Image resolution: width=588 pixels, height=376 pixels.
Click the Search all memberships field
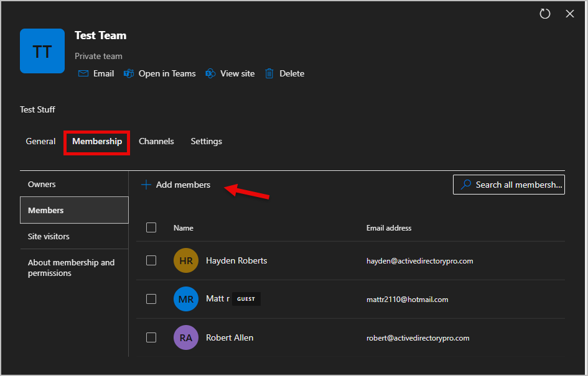[509, 185]
